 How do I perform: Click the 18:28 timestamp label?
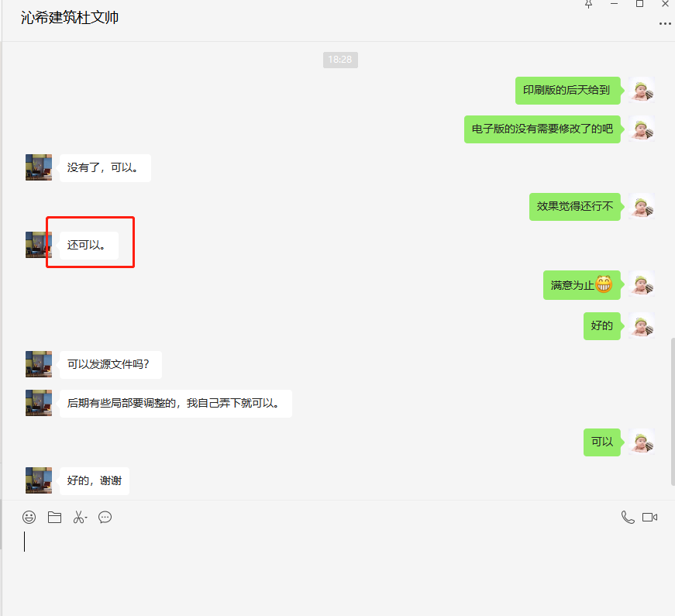coord(340,60)
